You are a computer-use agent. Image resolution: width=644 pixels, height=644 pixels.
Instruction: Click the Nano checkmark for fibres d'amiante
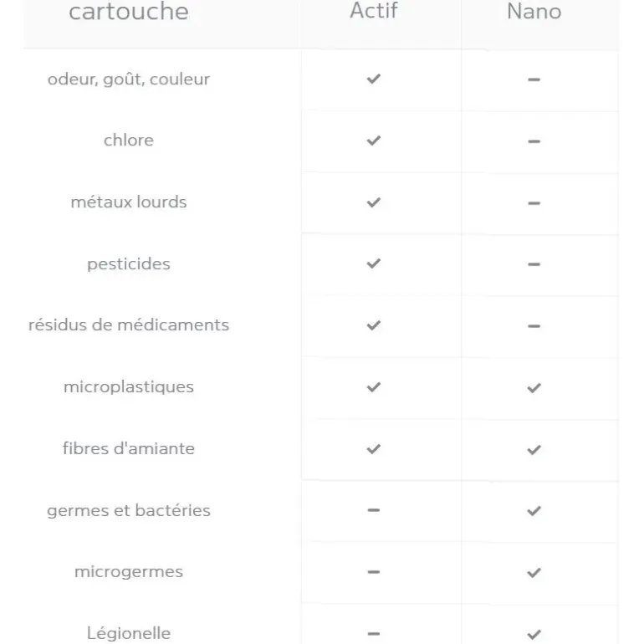pyautogui.click(x=534, y=450)
